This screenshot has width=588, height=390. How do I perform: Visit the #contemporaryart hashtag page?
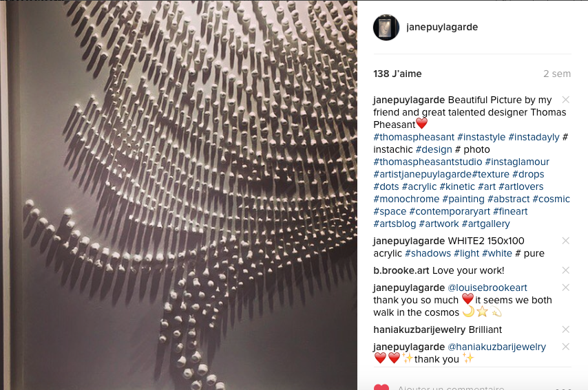point(450,211)
